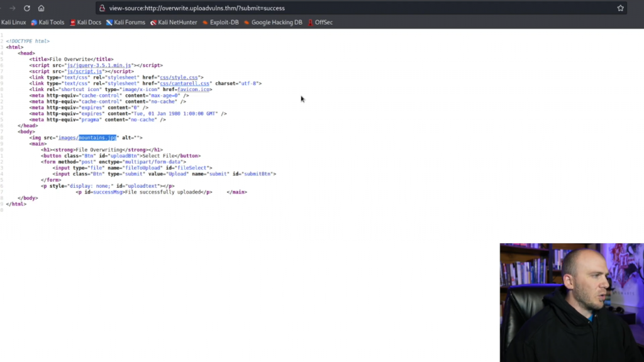Open the Kali Docs bookmark

(86, 23)
